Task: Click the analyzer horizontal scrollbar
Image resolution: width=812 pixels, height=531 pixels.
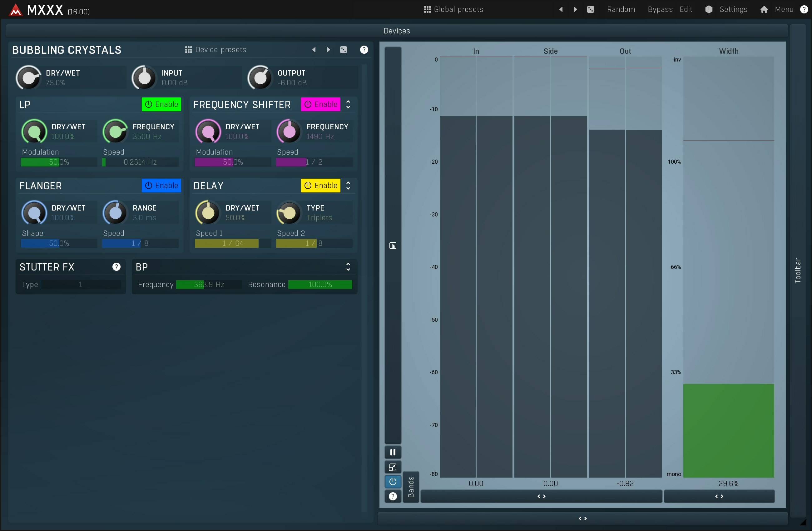Action: point(541,497)
